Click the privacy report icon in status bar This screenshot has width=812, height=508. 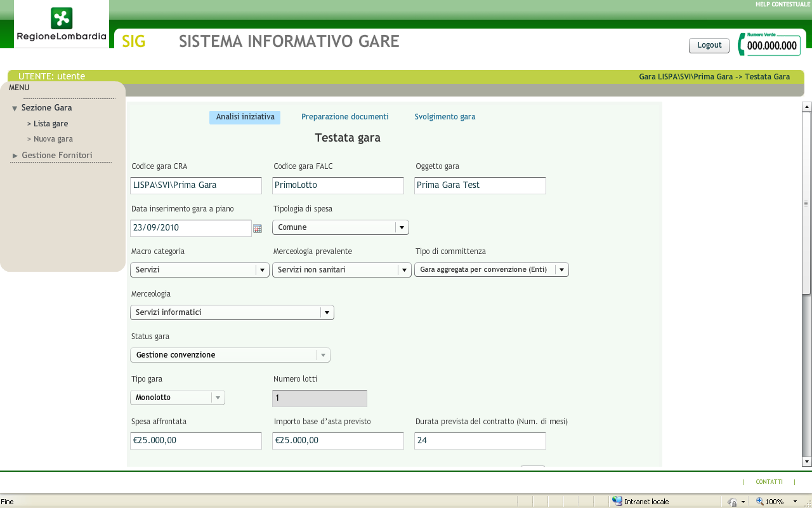click(x=732, y=501)
